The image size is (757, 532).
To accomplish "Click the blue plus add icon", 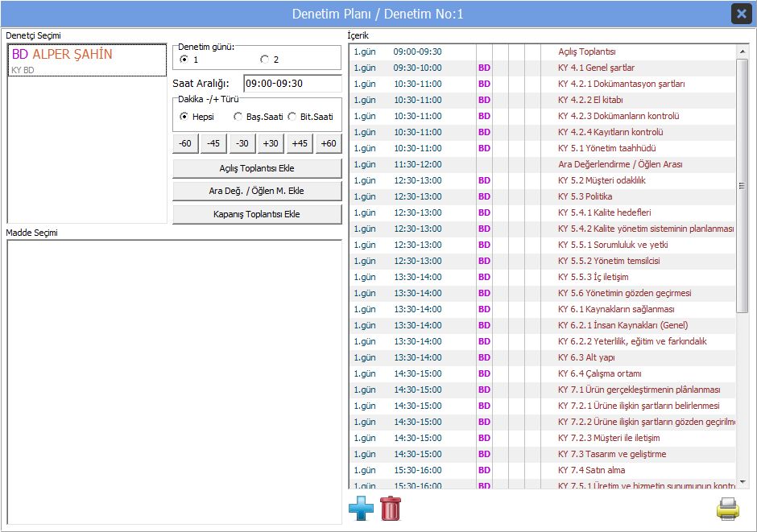I will pos(361,509).
